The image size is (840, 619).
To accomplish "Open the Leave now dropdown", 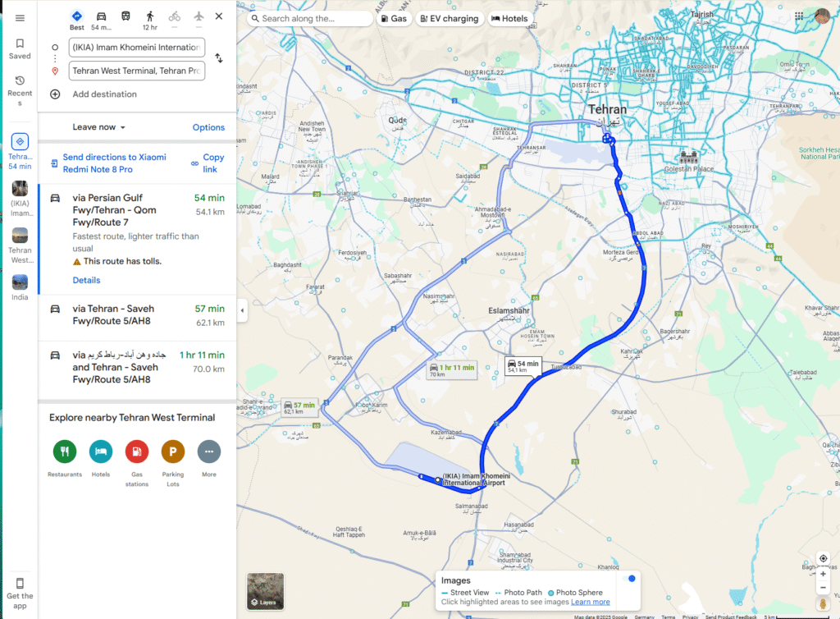I will pyautogui.click(x=98, y=127).
